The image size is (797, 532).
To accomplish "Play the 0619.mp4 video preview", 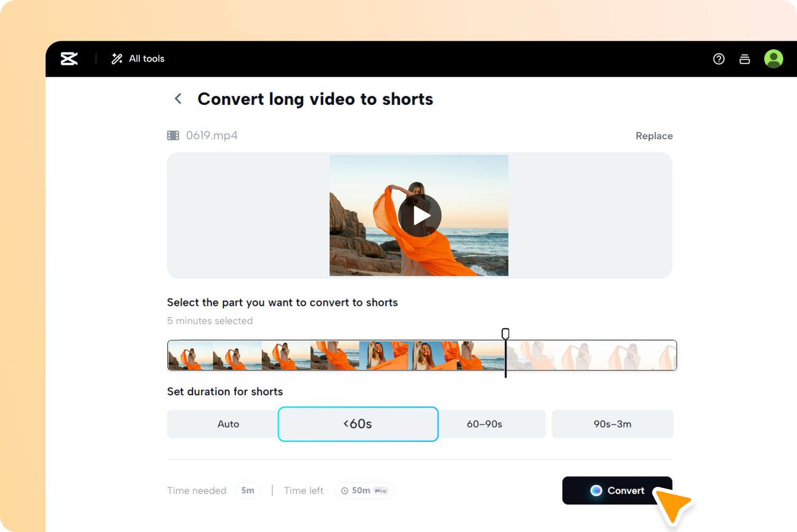I will (420, 215).
